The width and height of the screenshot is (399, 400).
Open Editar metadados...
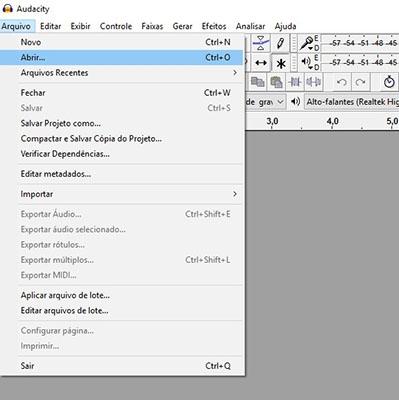point(123,174)
